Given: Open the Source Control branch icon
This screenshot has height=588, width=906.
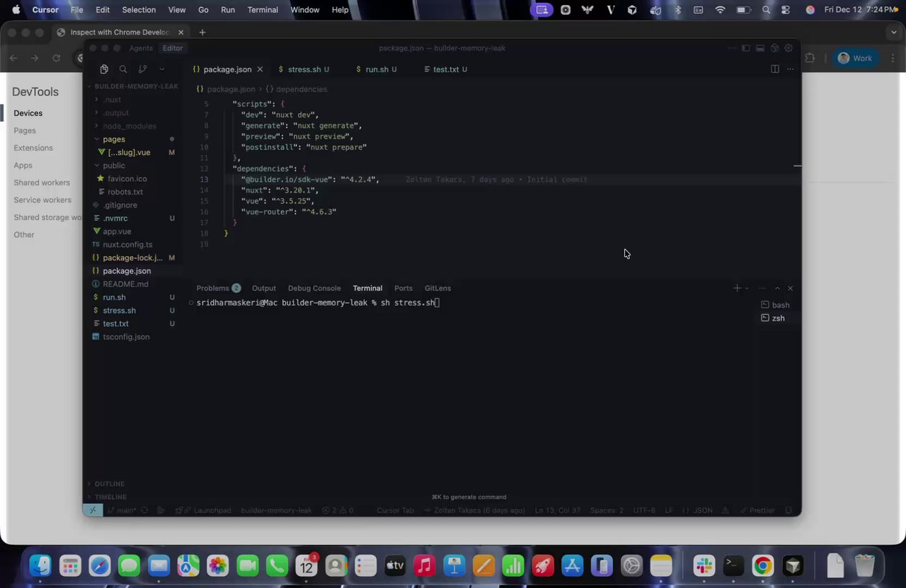Looking at the screenshot, I should 142,69.
